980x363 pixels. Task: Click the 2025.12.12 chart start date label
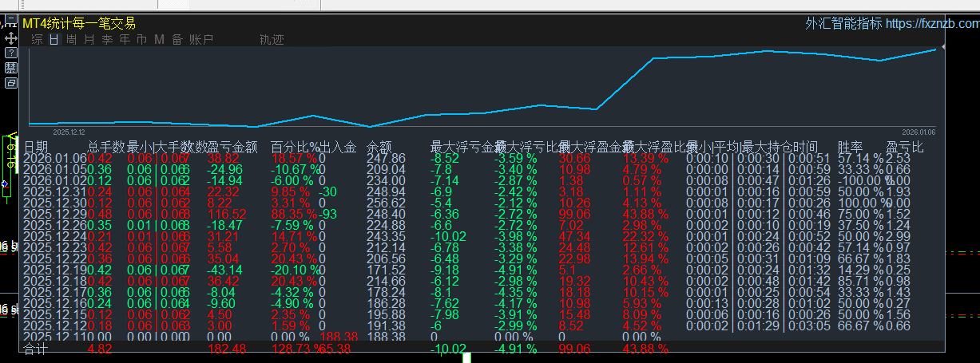point(69,132)
